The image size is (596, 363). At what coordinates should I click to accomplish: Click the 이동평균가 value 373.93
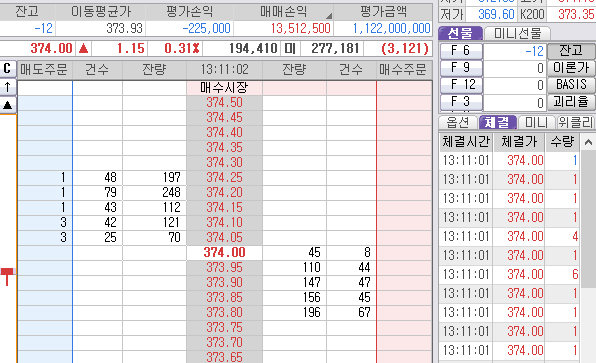[124, 29]
